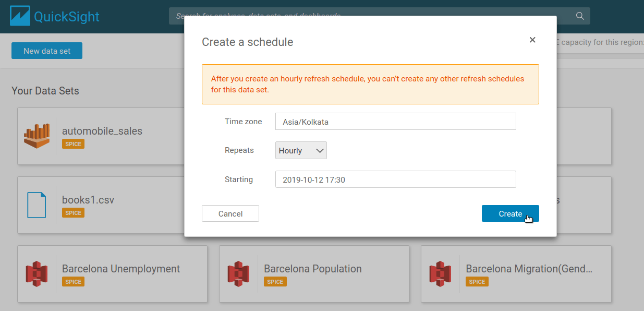This screenshot has height=311, width=644.
Task: Edit the Asia/Kolkata time zone field
Action: [395, 121]
